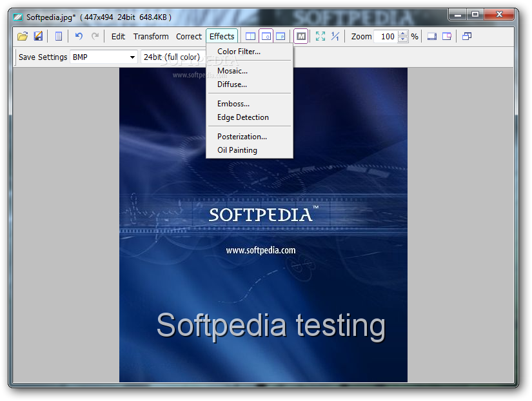Click the view icon marked P
This screenshot has width=532, height=401.
281,36
